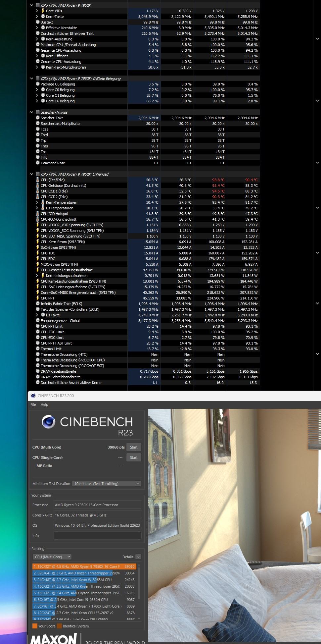Viewport: 321px width, 644px height.
Task: Click the Cores x GHz field
Action: pyautogui.click(x=97, y=515)
